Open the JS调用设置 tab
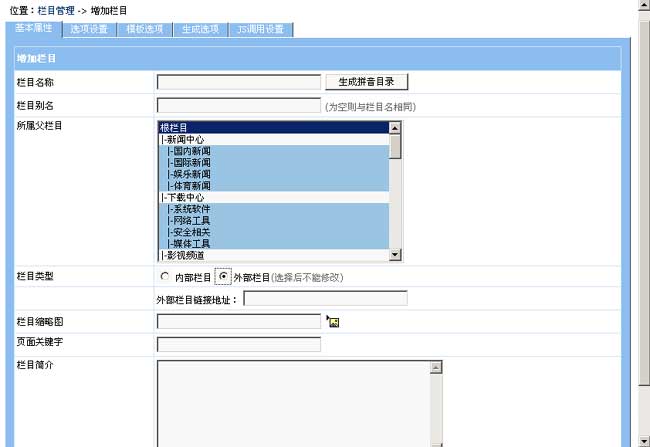The image size is (650, 447). 261,29
